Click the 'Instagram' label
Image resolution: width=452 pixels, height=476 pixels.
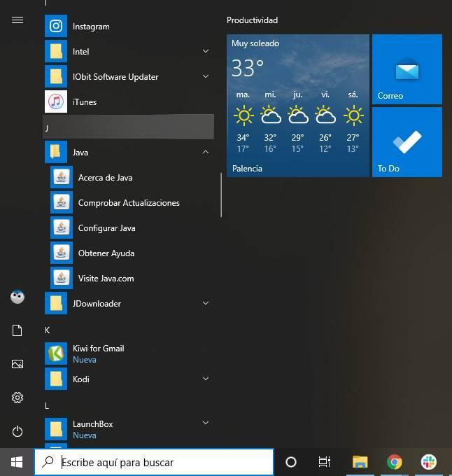[91, 27]
